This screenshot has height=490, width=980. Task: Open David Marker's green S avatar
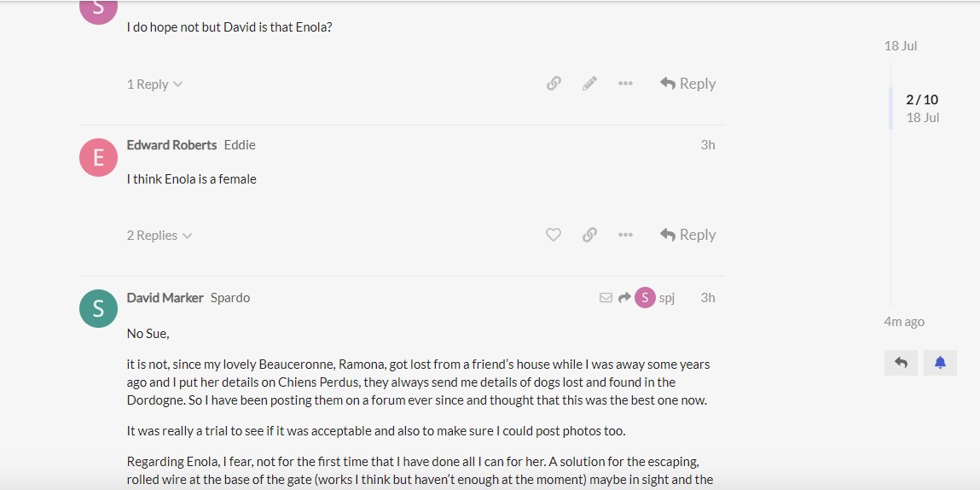tap(98, 308)
